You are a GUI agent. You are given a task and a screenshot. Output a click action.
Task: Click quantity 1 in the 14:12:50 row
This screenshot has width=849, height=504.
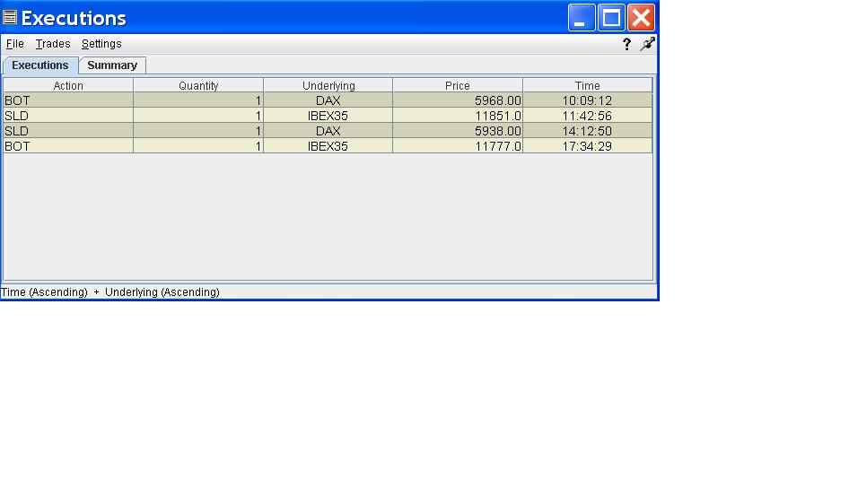tap(198, 130)
